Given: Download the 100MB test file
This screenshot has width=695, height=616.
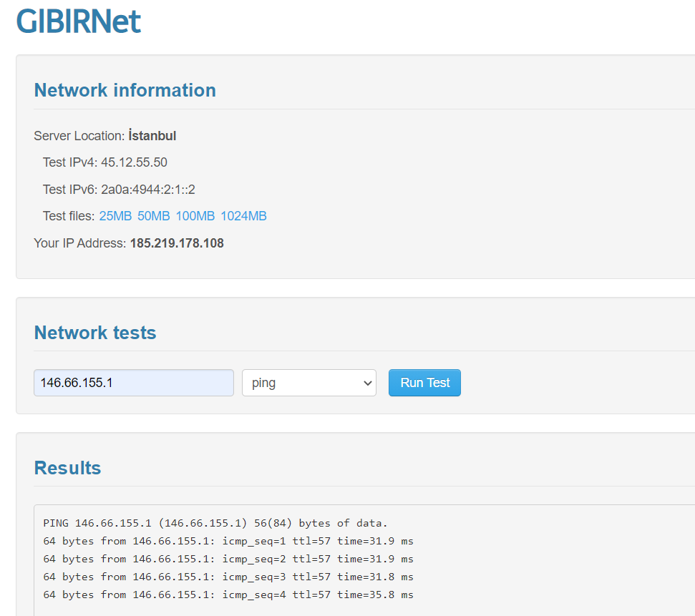Looking at the screenshot, I should [x=195, y=216].
